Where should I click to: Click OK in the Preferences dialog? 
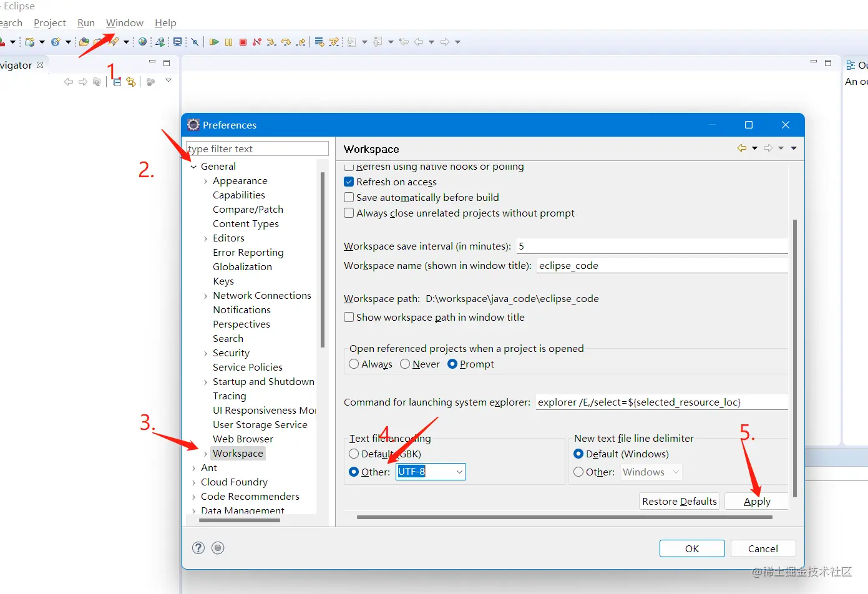692,548
